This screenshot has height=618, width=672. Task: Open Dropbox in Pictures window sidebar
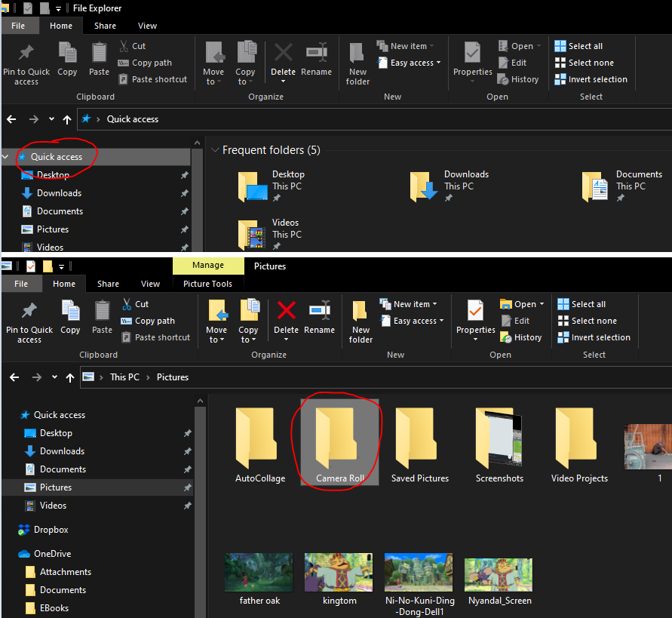click(43, 530)
